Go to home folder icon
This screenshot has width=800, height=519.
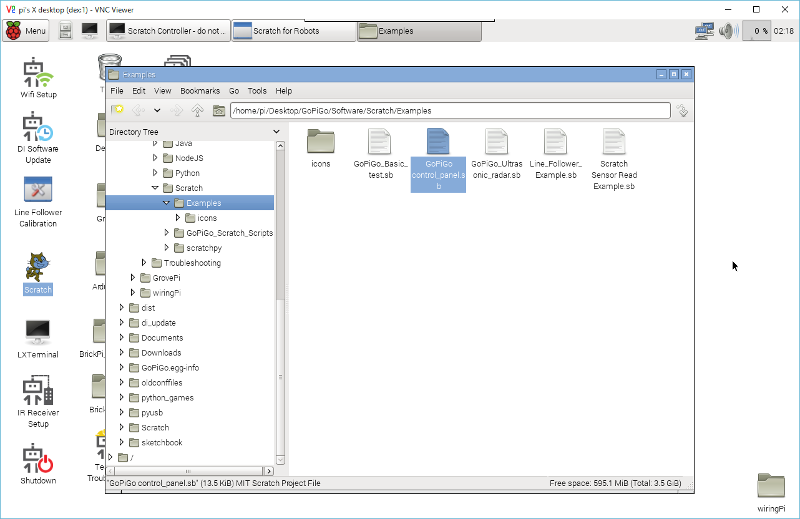219,110
